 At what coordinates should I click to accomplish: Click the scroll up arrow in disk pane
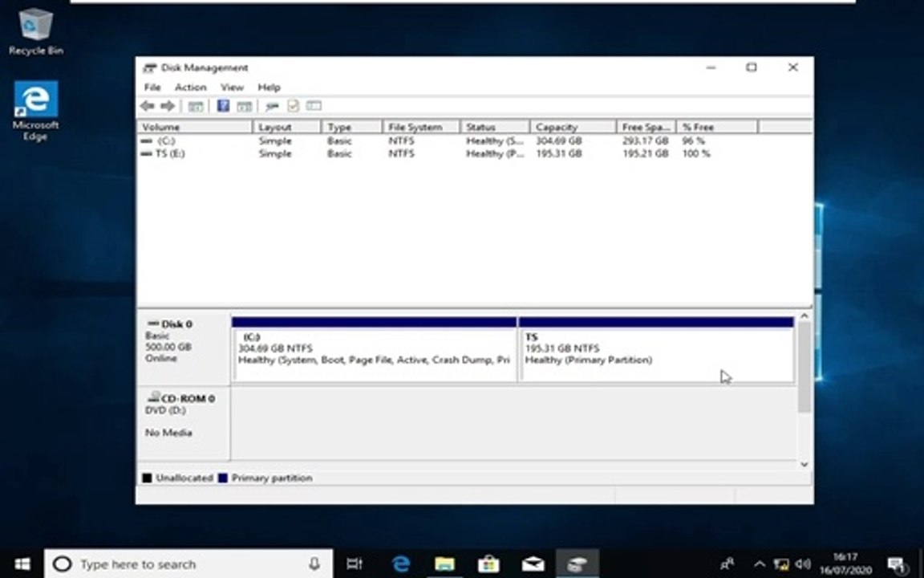tap(804, 317)
